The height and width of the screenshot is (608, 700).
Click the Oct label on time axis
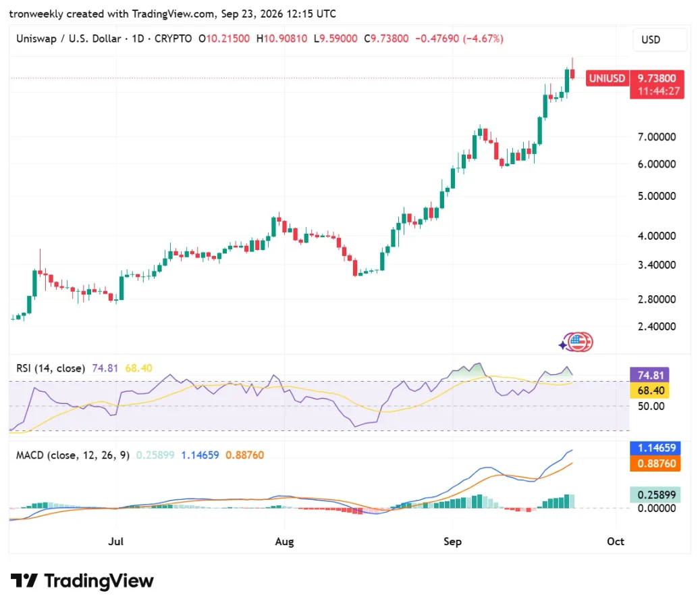coord(615,541)
